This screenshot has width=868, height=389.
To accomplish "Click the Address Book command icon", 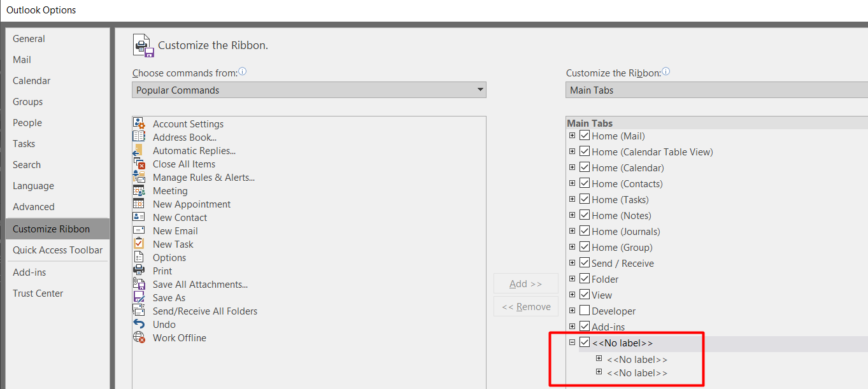I will point(139,137).
